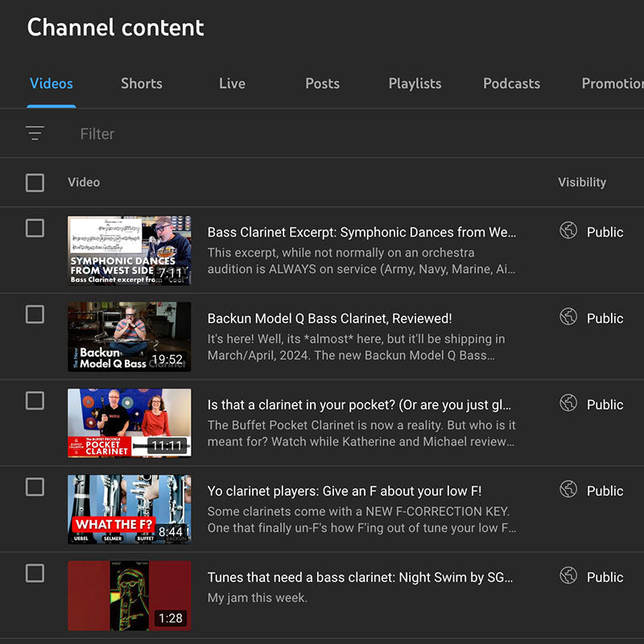Open the Backun Model Q Bass Clarinet title
This screenshot has height=644, width=644.
click(329, 319)
